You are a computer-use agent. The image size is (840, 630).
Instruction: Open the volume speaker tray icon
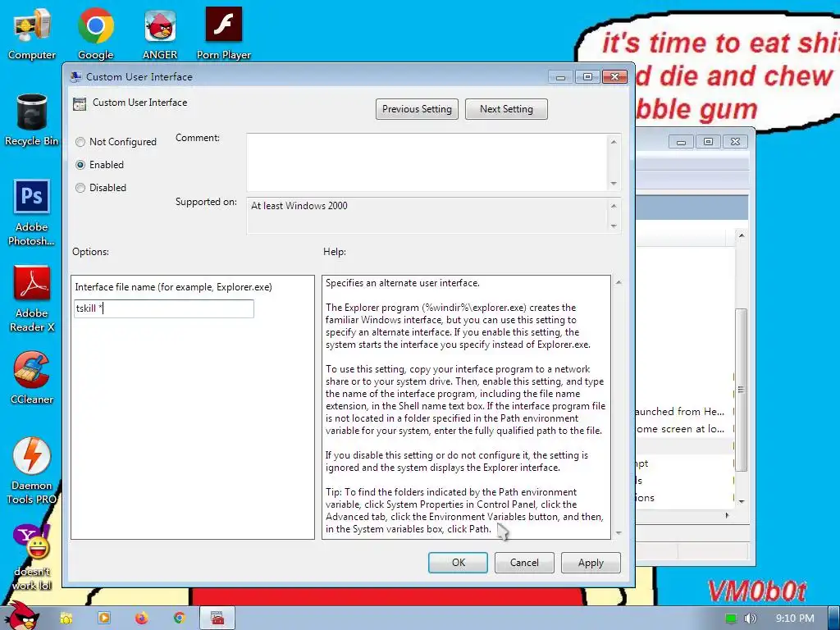(x=750, y=619)
